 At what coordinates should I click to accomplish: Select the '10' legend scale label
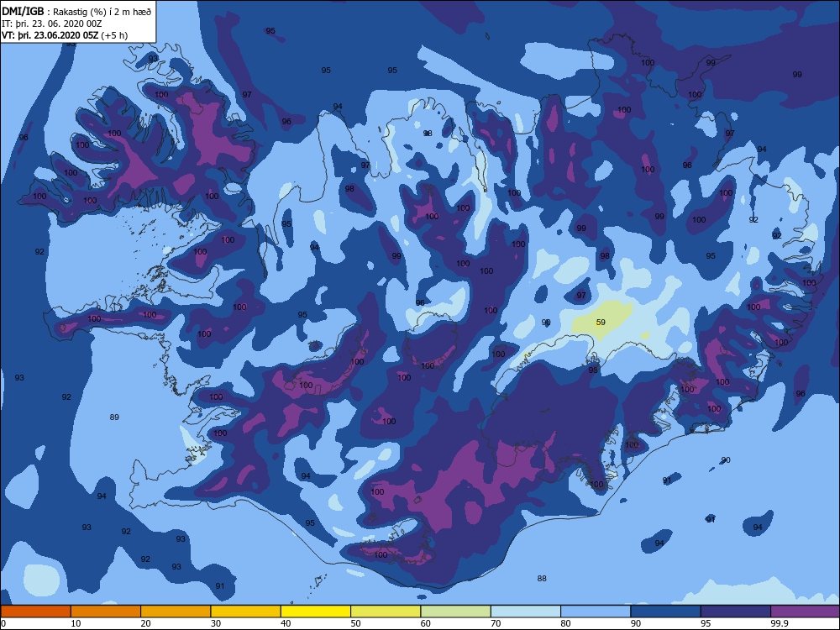tap(76, 623)
